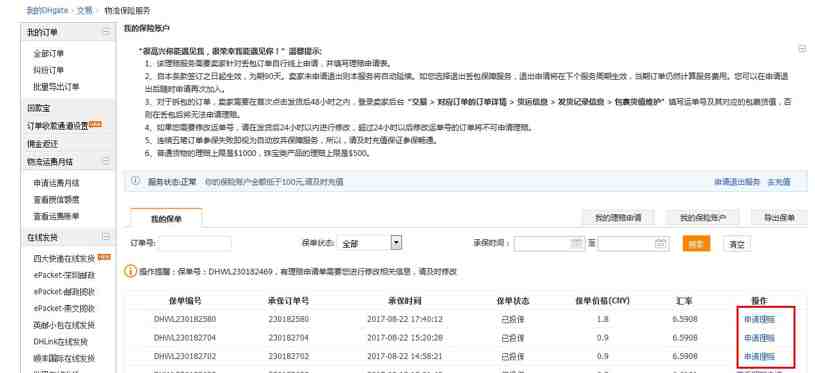Collapse the 在线发货 section toggle icon
This screenshot has width=815, height=373.
click(x=106, y=236)
